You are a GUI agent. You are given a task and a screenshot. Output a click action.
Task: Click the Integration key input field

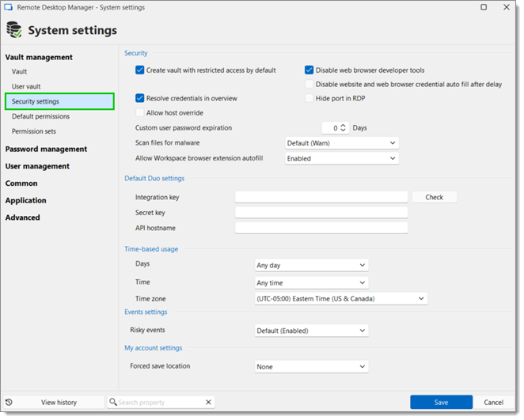[x=321, y=197]
